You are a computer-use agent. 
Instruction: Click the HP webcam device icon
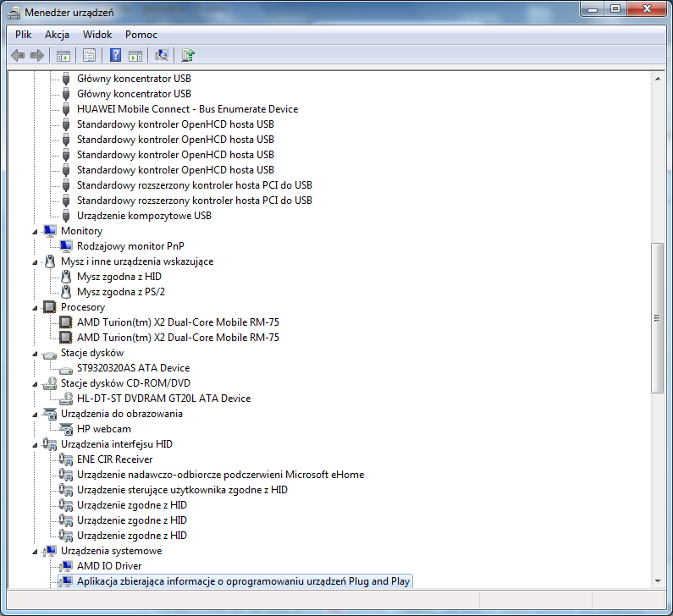66,429
